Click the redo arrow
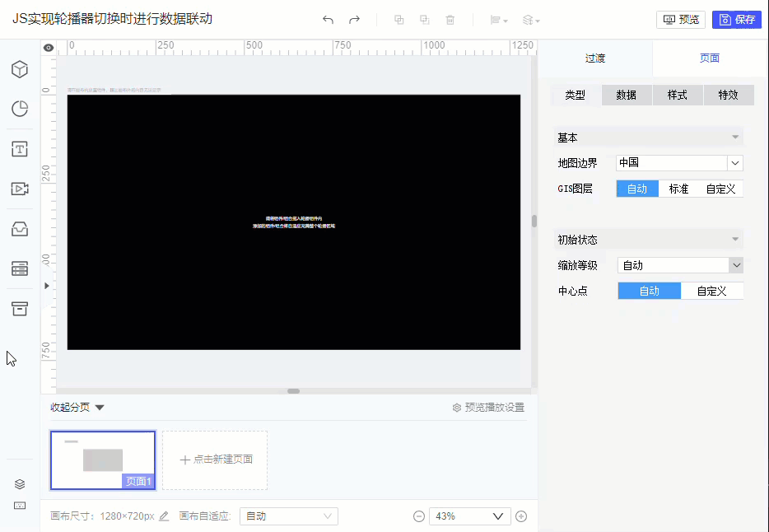This screenshot has height=532, width=769. 354,20
